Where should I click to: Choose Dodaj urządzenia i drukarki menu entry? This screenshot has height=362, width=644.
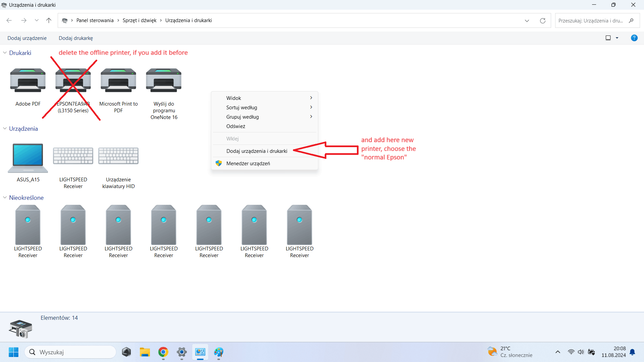pos(257,151)
